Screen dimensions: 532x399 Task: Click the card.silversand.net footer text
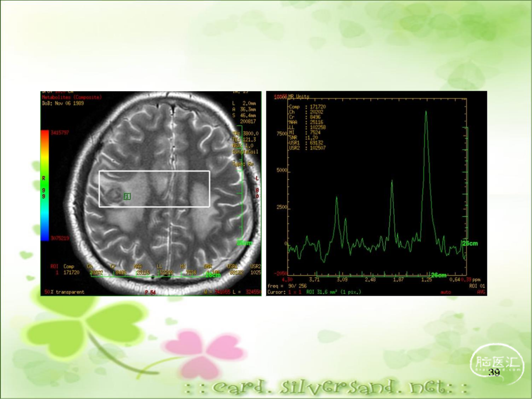click(325, 388)
